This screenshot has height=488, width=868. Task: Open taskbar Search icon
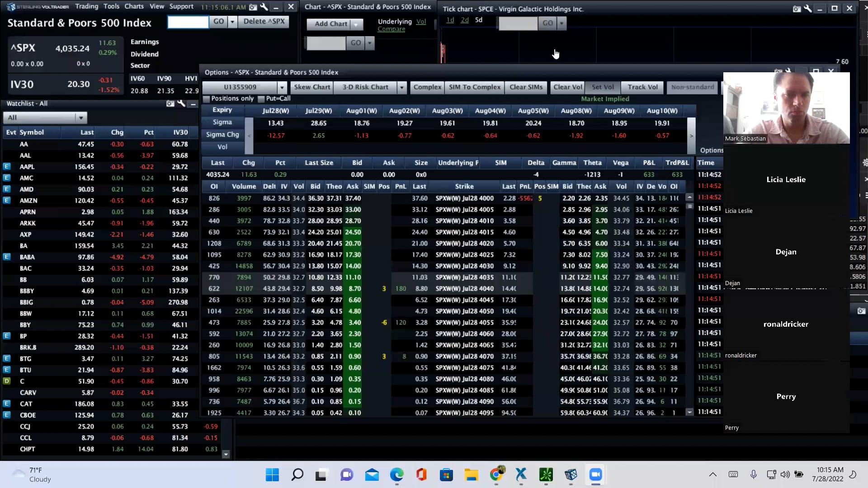297,474
